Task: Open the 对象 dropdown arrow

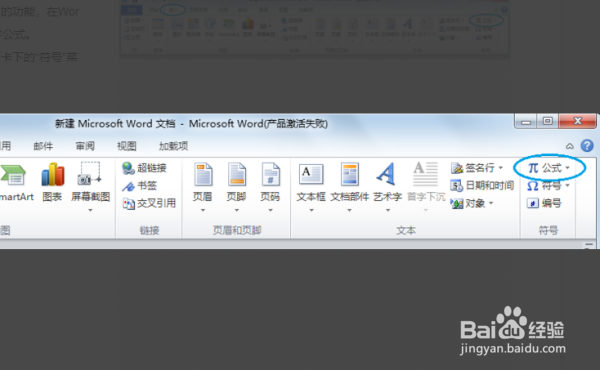Action: (x=491, y=203)
